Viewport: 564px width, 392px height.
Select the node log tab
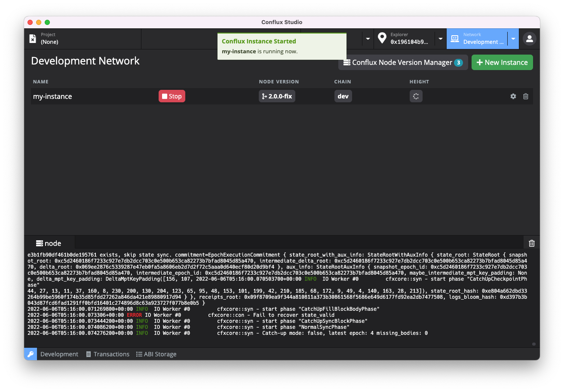[x=49, y=243]
